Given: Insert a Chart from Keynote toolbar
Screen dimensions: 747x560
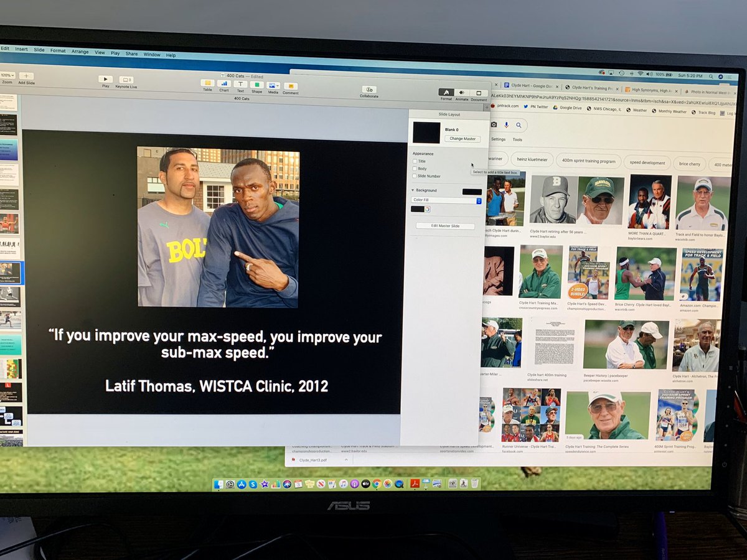Looking at the screenshot, I should click(x=223, y=85).
